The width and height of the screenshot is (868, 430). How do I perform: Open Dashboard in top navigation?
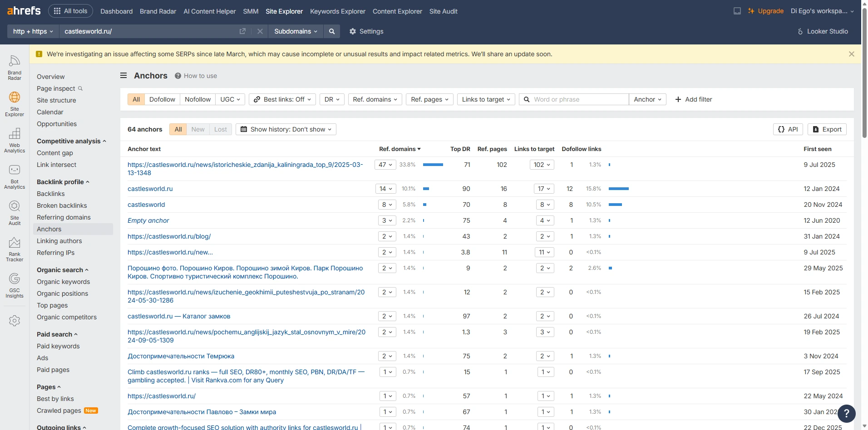click(117, 11)
